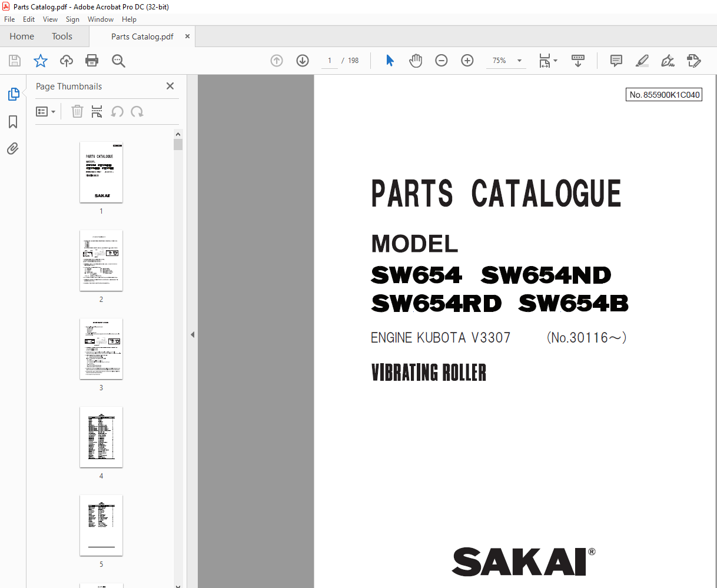The width and height of the screenshot is (717, 588).
Task: Open thumbnails options dropdown menu
Action: (x=46, y=111)
